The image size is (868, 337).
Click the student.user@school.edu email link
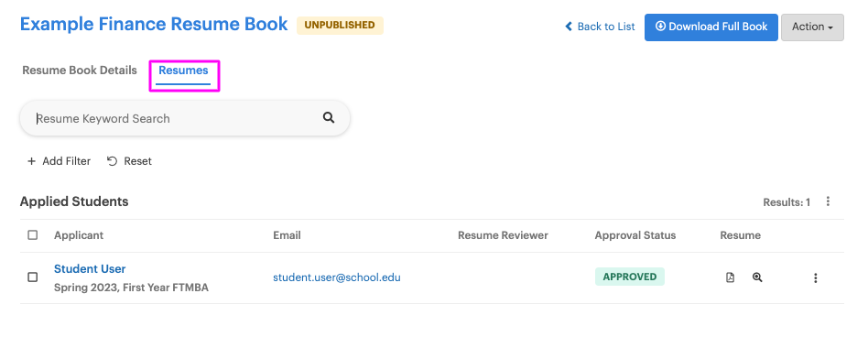(x=337, y=277)
